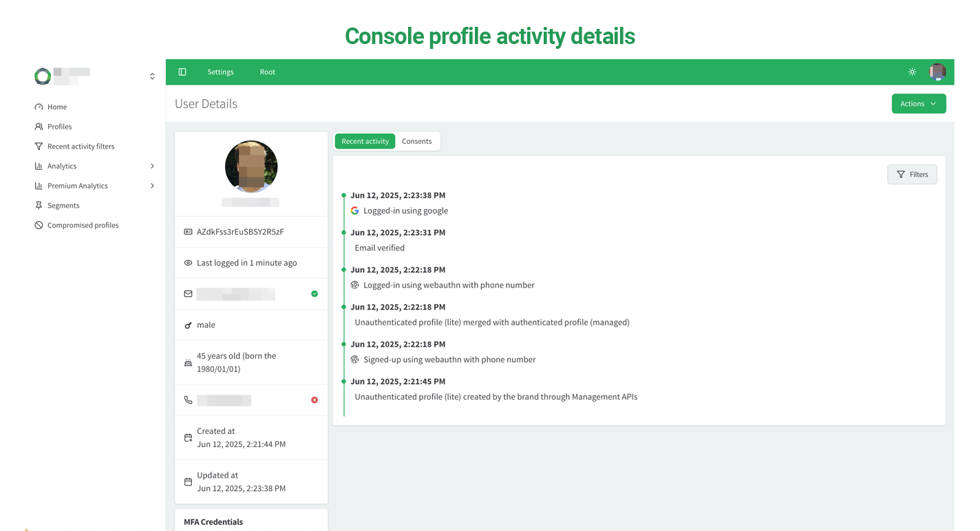The image size is (980, 531).
Task: Click the Recent activity filters funnel icon
Action: (39, 147)
